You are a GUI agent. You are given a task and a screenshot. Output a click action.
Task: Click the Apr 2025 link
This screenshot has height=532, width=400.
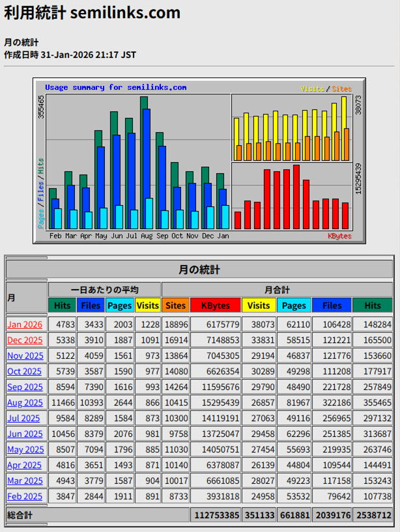[24, 465]
